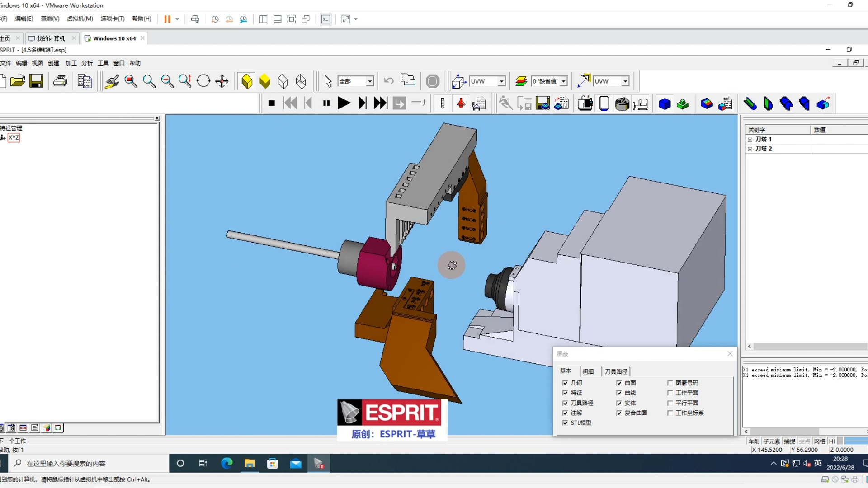Select the 我的计算机 VMware tab
Image resolution: width=868 pixels, height=488 pixels.
click(x=51, y=38)
